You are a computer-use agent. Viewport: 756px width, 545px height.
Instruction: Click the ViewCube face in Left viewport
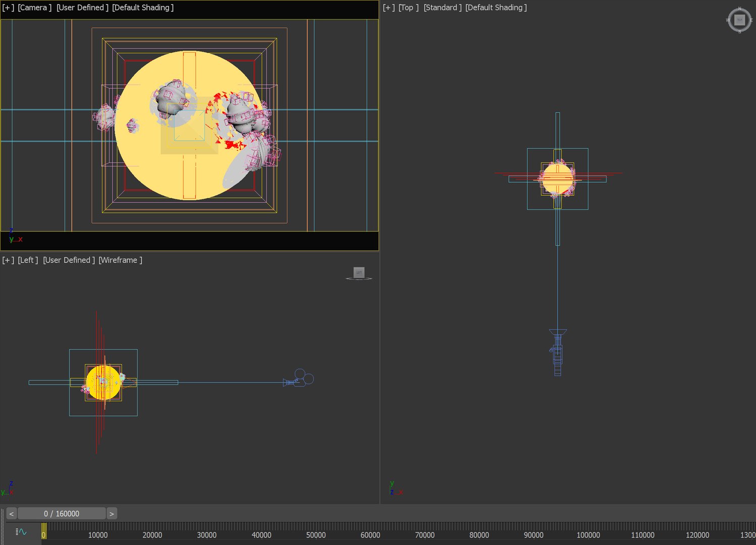coord(359,272)
